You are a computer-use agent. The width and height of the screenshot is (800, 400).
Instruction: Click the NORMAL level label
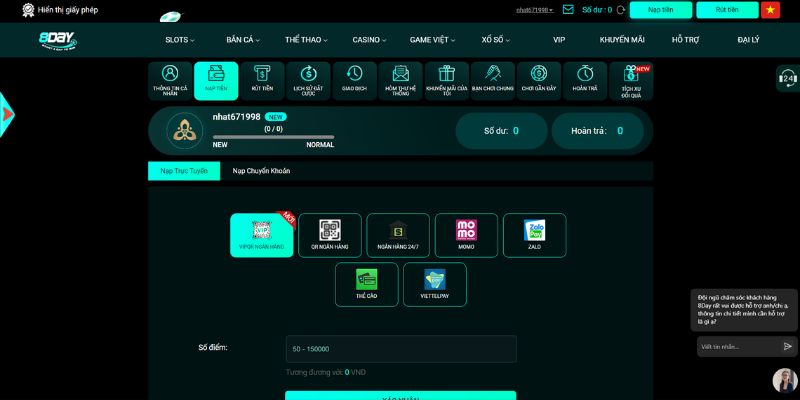pyautogui.click(x=320, y=144)
